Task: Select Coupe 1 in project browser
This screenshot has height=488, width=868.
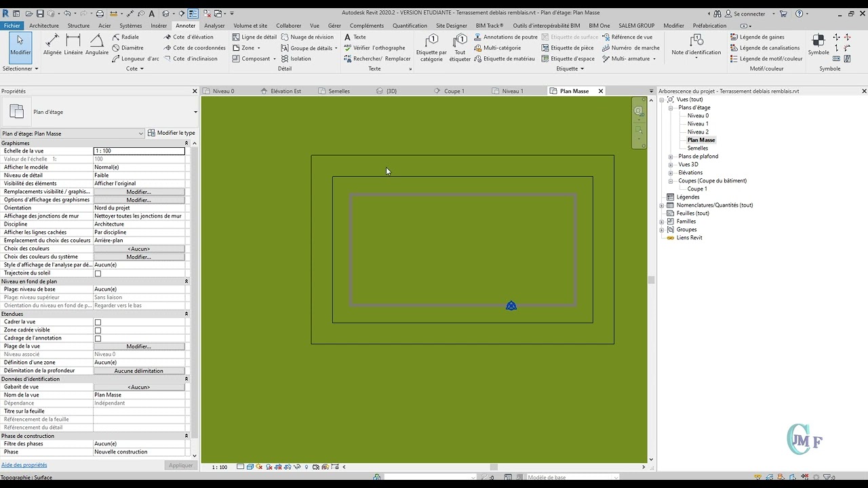Action: (x=697, y=189)
